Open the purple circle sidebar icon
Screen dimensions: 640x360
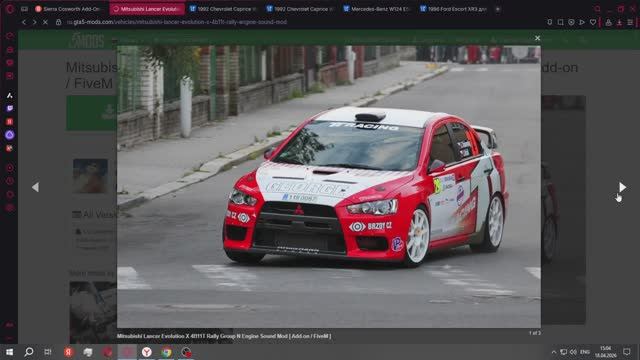[10, 135]
